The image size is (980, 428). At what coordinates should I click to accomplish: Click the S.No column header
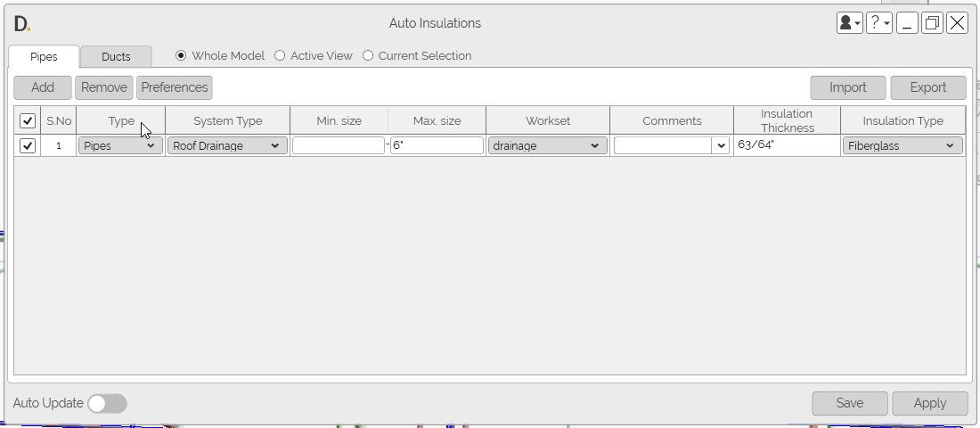(x=59, y=120)
